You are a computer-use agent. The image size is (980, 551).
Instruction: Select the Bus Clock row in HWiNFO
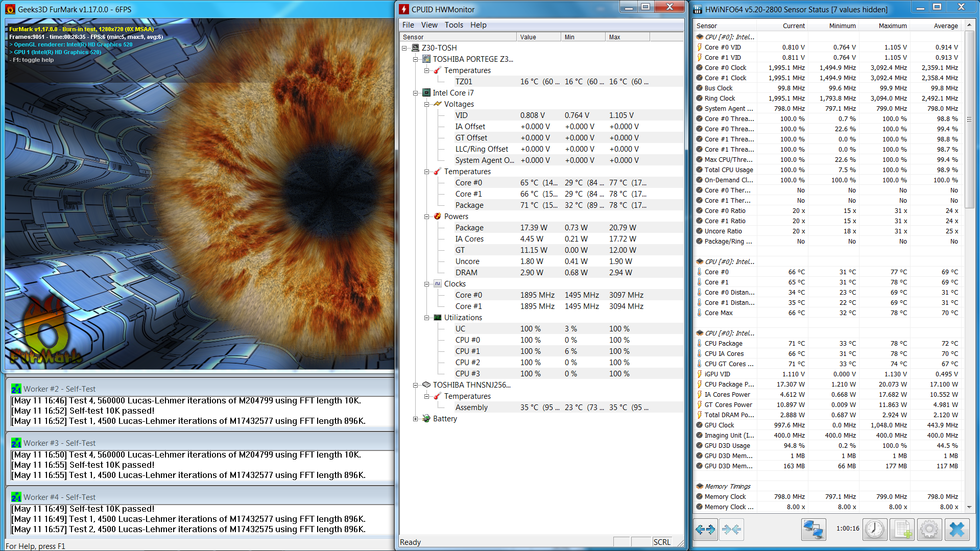click(x=828, y=88)
